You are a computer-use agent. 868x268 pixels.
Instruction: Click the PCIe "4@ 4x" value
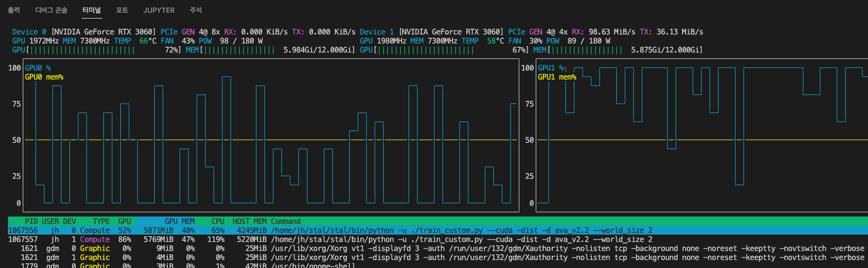click(557, 32)
